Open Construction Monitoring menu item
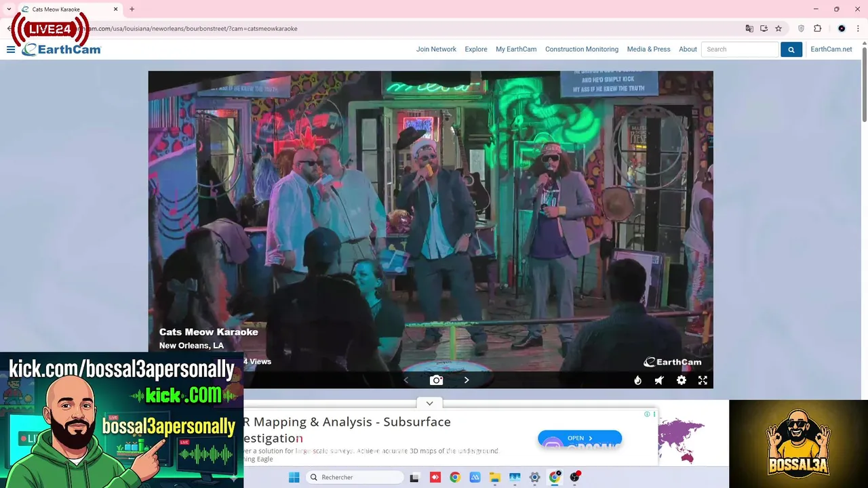The image size is (868, 488). pyautogui.click(x=582, y=49)
